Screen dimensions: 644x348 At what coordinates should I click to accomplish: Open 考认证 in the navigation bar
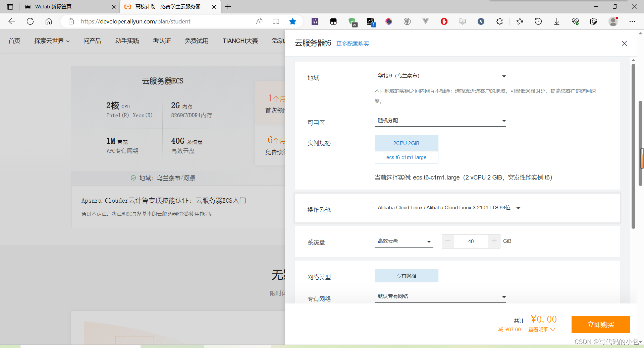click(162, 41)
